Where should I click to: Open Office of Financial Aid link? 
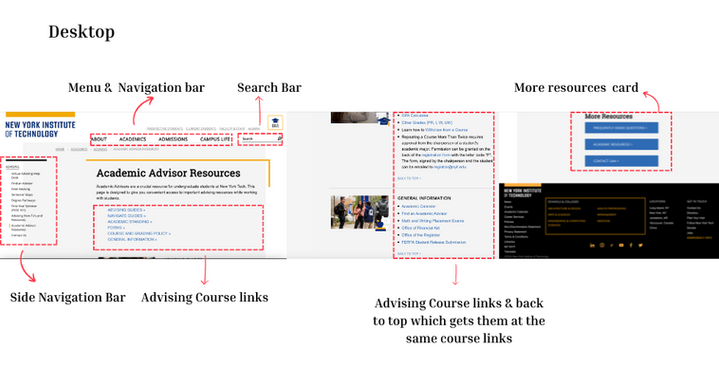tap(420, 228)
